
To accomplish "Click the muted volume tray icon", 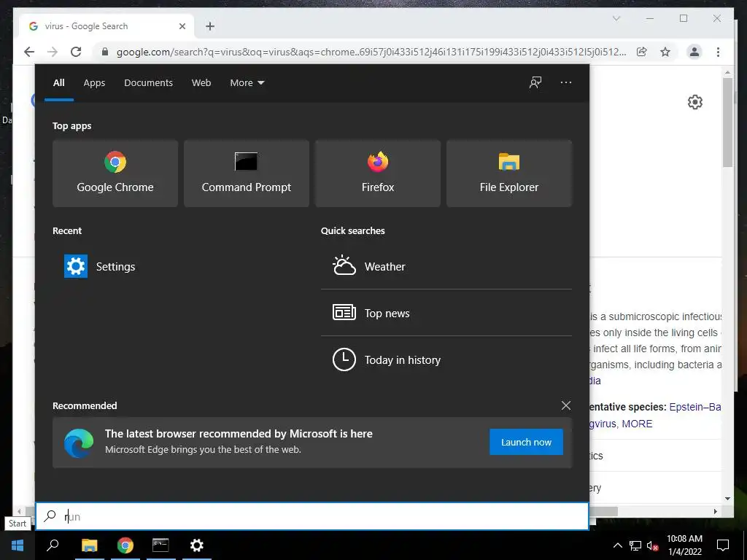I will coord(652,545).
